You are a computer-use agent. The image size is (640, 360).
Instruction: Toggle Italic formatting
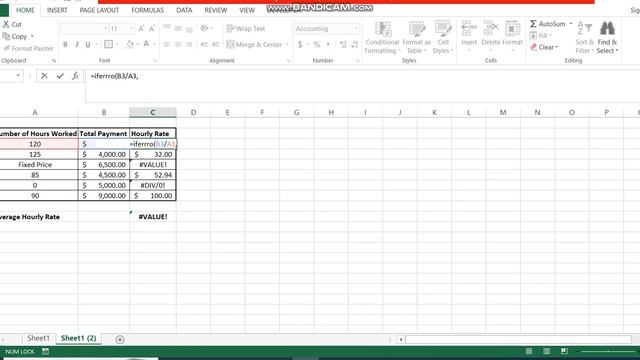[x=76, y=44]
